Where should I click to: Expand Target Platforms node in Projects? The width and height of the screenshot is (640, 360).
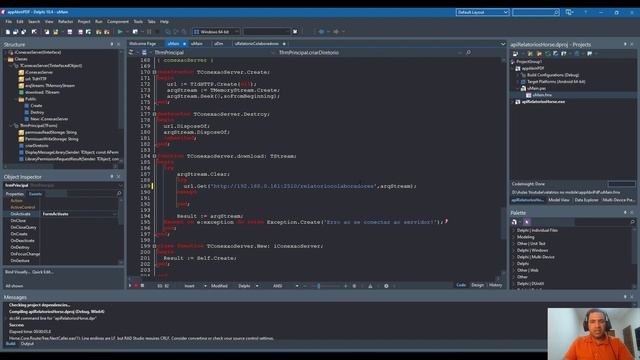coord(519,82)
